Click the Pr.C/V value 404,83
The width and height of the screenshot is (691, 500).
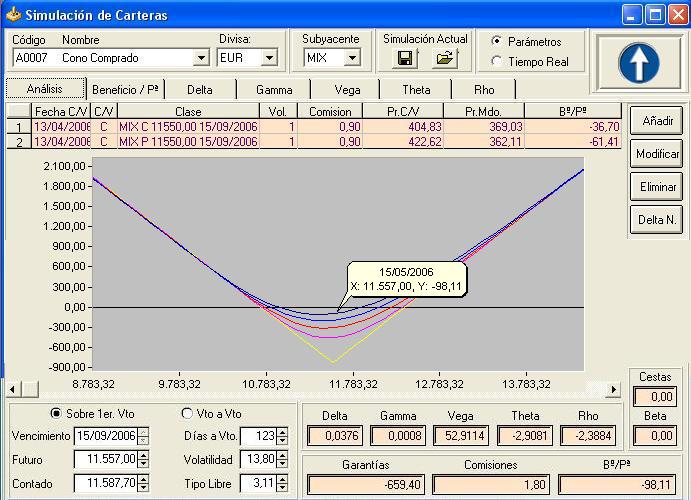pos(403,127)
